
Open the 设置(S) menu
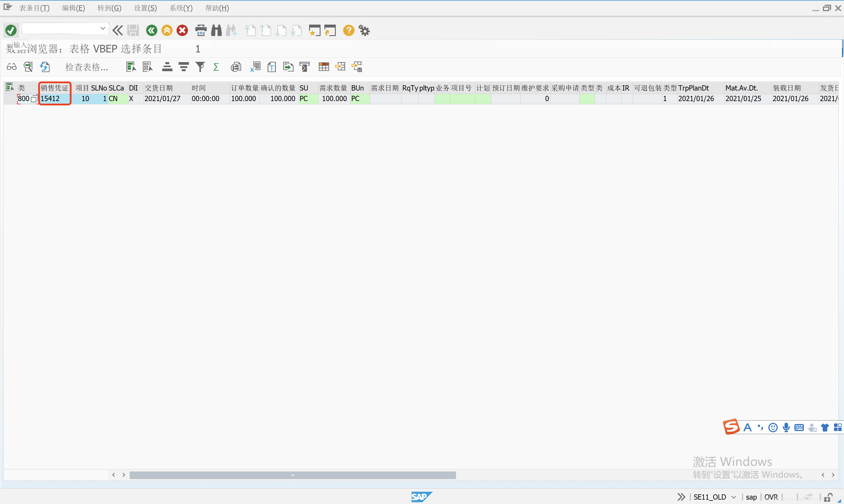coord(145,8)
